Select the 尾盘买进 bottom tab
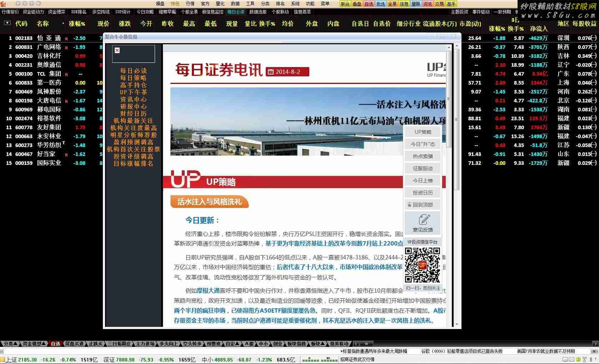 [74, 344]
